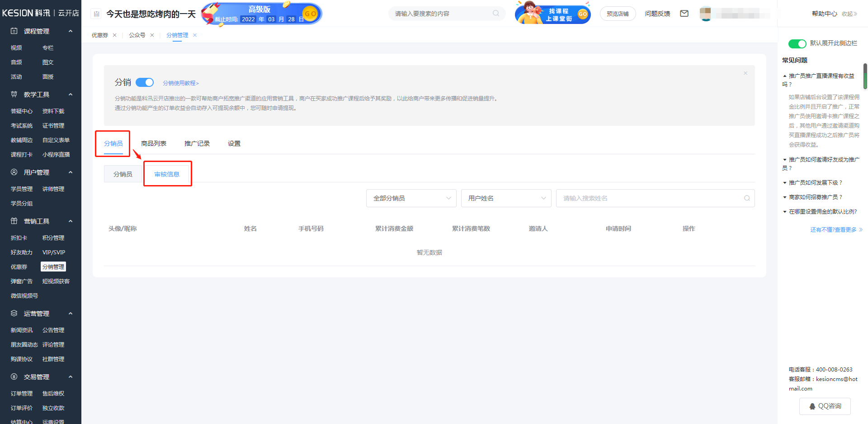Open 折扣卡 in the sidebar
The width and height of the screenshot is (868, 424).
[x=19, y=238]
